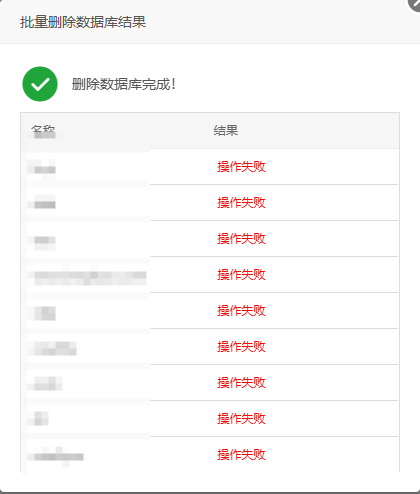Click the 结果 column header
The image size is (420, 494).
(226, 130)
